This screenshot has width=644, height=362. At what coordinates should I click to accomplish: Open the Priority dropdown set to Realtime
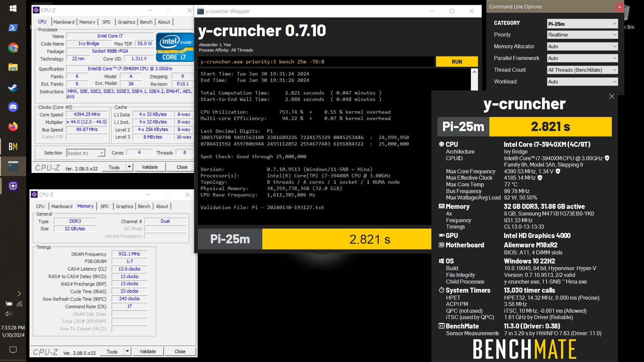pyautogui.click(x=582, y=35)
